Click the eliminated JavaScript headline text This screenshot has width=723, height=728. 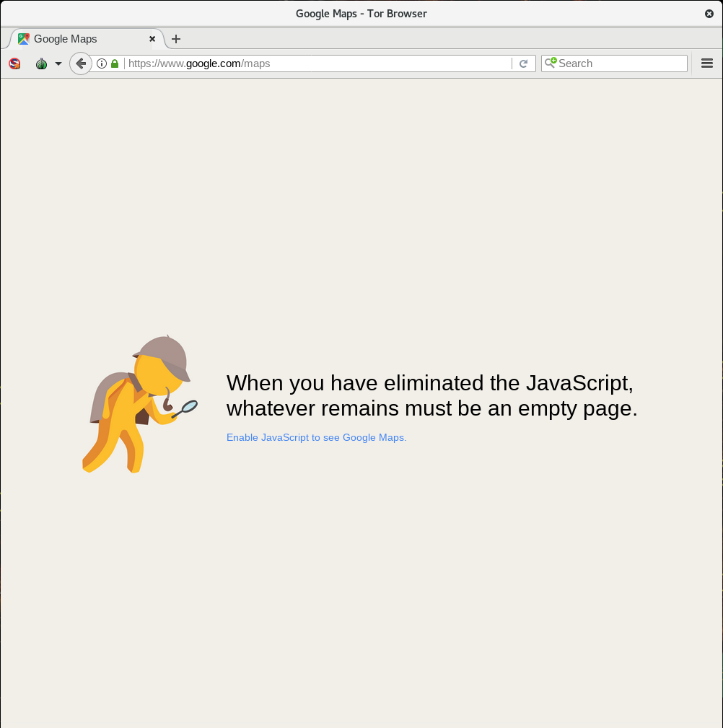(431, 396)
